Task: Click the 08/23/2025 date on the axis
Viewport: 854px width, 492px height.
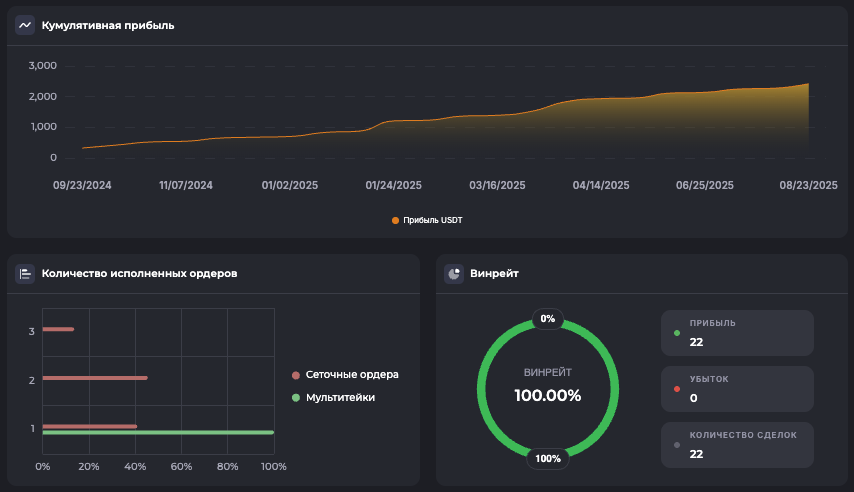Action: tap(808, 186)
